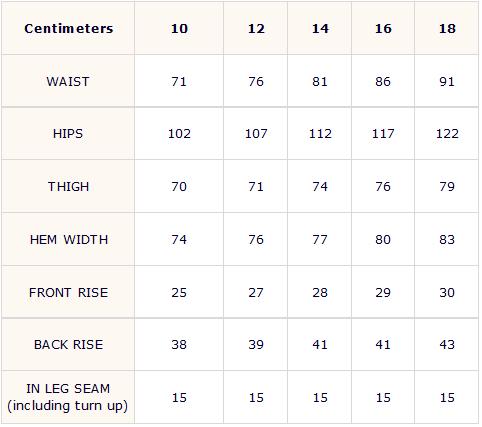482x427 pixels.
Task: Select hips value 122 for size 18
Action: click(447, 134)
